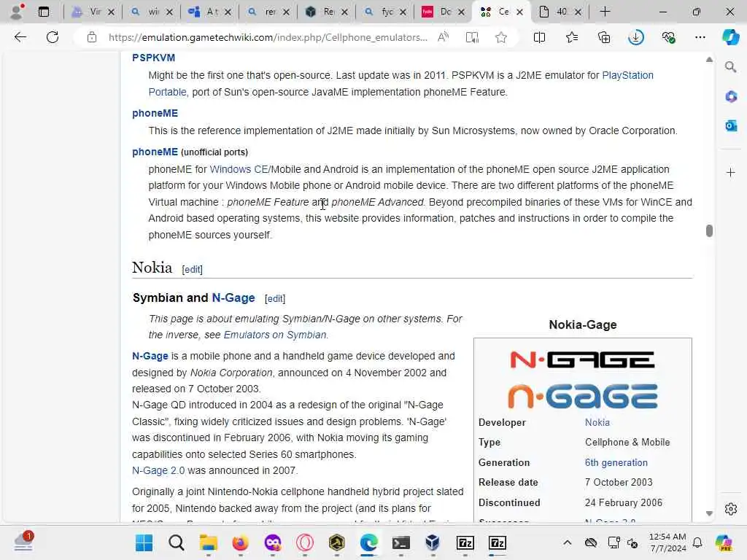Open bold N-Gage paragraph link
The image size is (747, 560).
coord(150,356)
